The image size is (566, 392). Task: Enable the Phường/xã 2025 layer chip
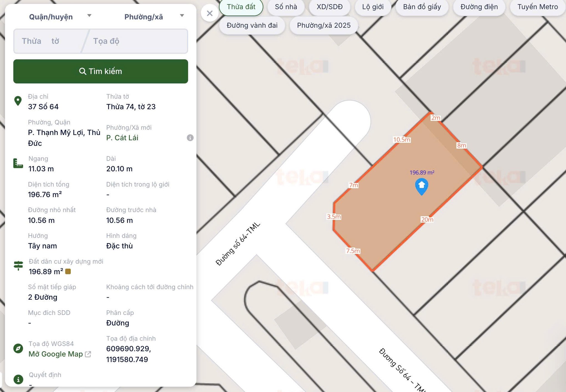pos(324,25)
